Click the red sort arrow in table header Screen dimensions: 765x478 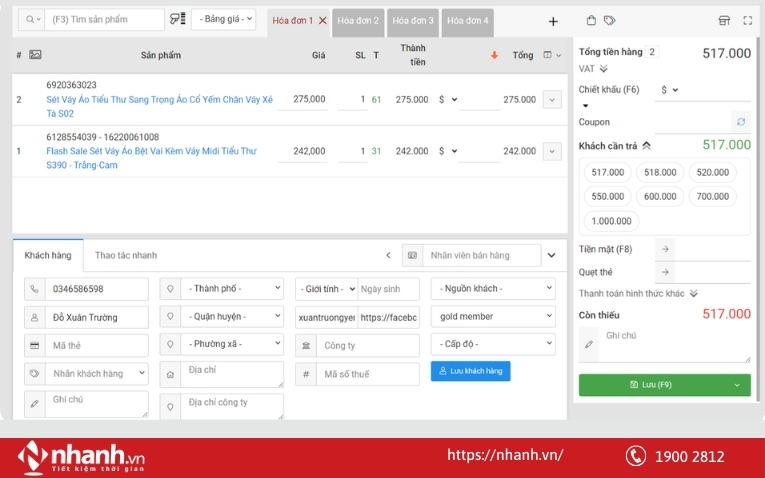pyautogui.click(x=494, y=56)
